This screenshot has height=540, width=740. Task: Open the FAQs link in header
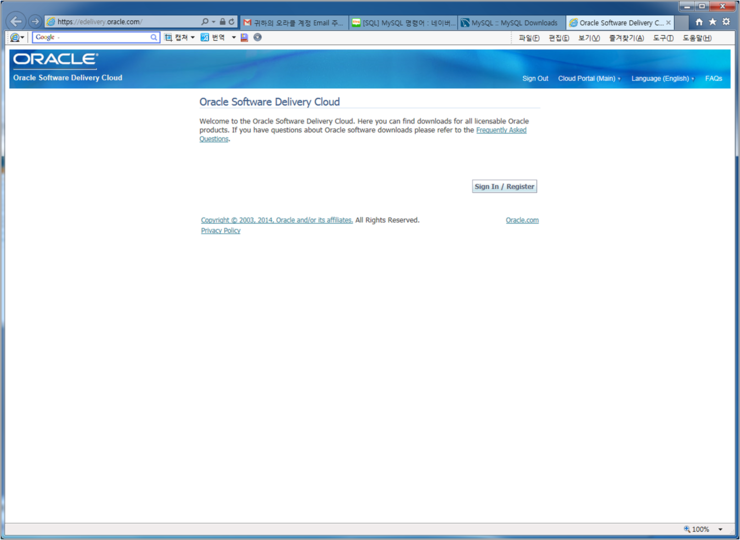click(x=714, y=78)
